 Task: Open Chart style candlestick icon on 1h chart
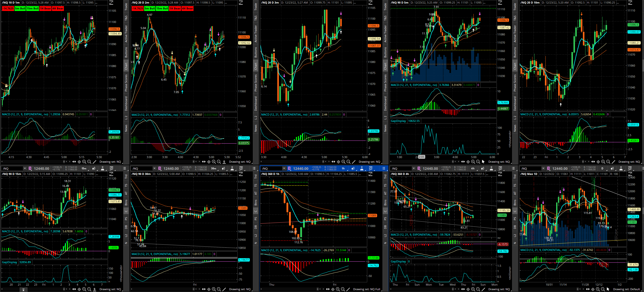(x=353, y=168)
